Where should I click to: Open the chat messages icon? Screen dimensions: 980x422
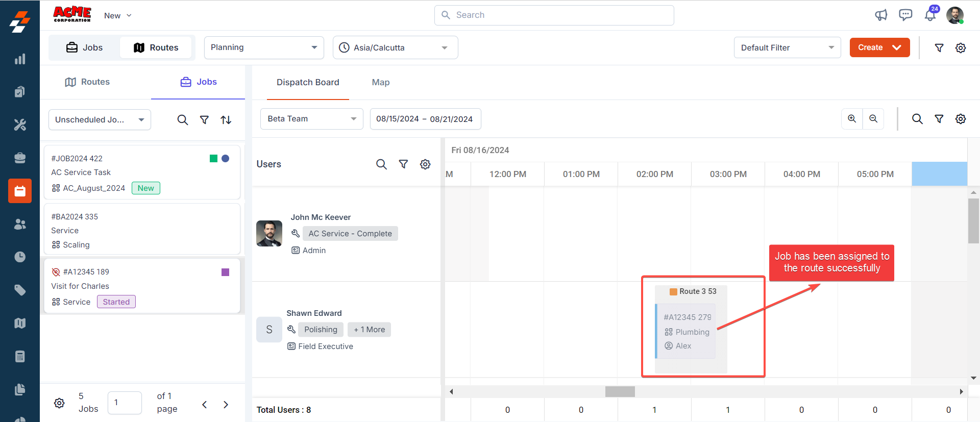point(905,15)
